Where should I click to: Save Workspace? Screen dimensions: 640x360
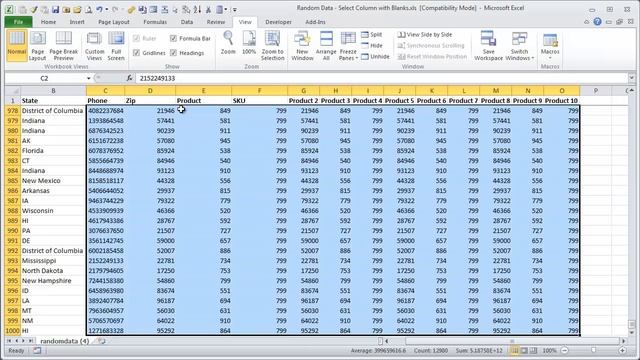click(489, 45)
